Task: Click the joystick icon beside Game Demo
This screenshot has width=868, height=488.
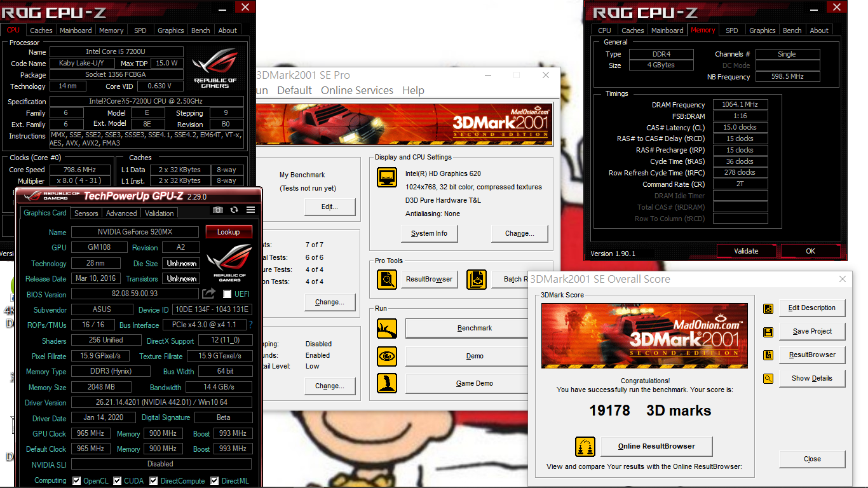Action: pos(387,383)
